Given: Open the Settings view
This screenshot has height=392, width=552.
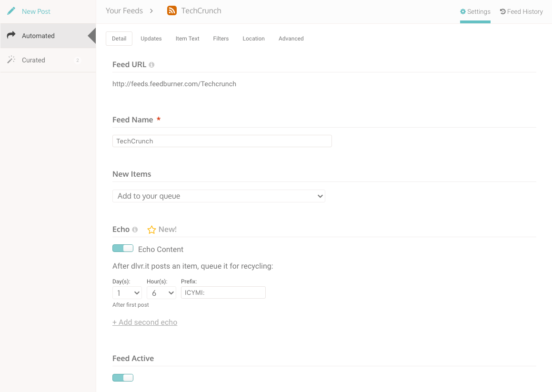Looking at the screenshot, I should [x=475, y=11].
